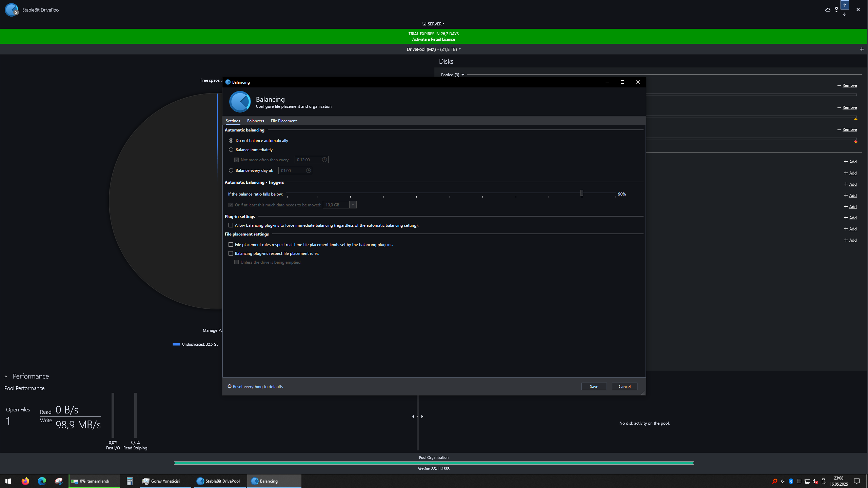Click the clock icon in the 0.12:00 field
Image resolution: width=868 pixels, height=488 pixels.
[324, 160]
